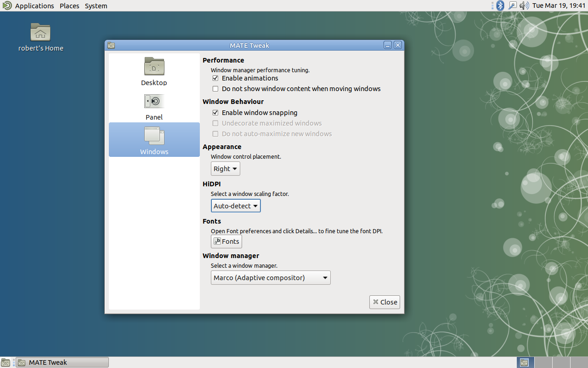Click 'Window manager performance tuning.' text
Screen dimensions: 588x368
(x=260, y=70)
